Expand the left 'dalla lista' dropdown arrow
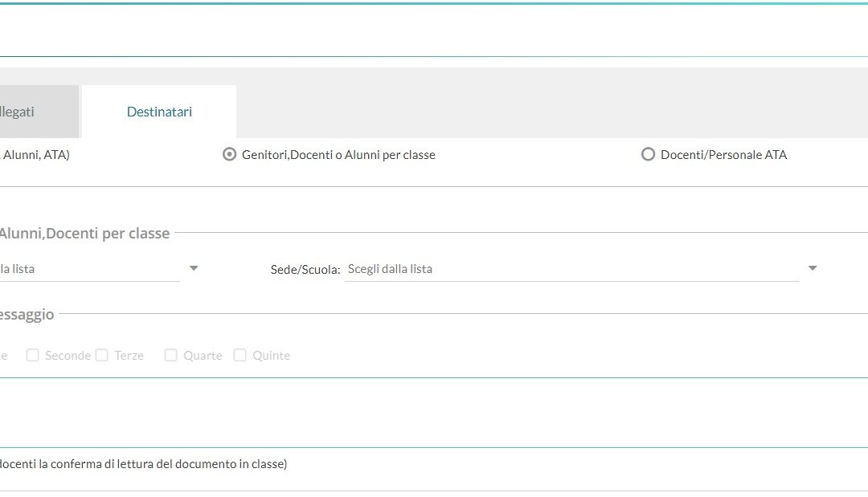The width and height of the screenshot is (868, 497). click(193, 268)
